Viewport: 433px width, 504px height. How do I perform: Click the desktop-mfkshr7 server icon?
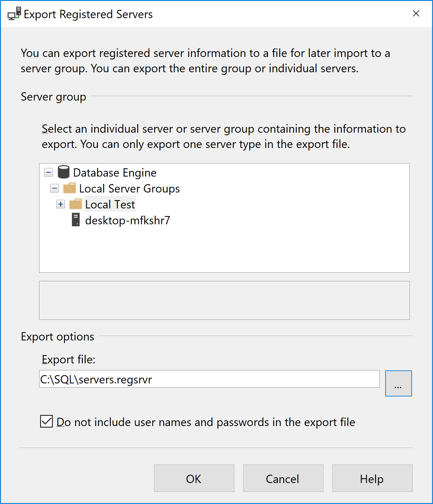pyautogui.click(x=76, y=220)
